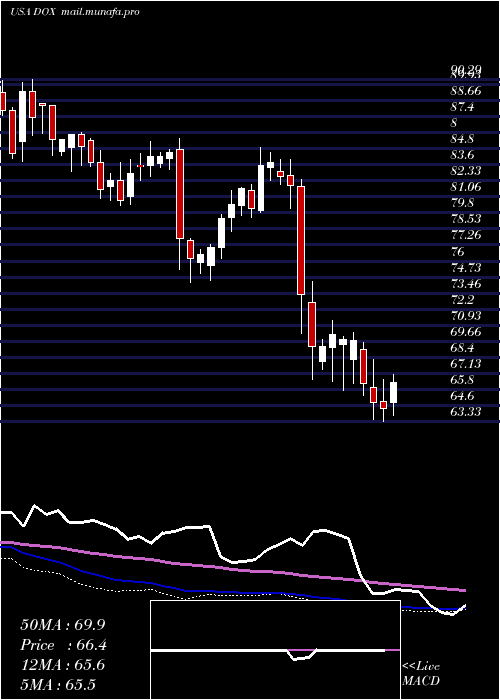This screenshot has height=700, width=500.
Task: Click the 81.06 price axis label
Action: pos(466,188)
